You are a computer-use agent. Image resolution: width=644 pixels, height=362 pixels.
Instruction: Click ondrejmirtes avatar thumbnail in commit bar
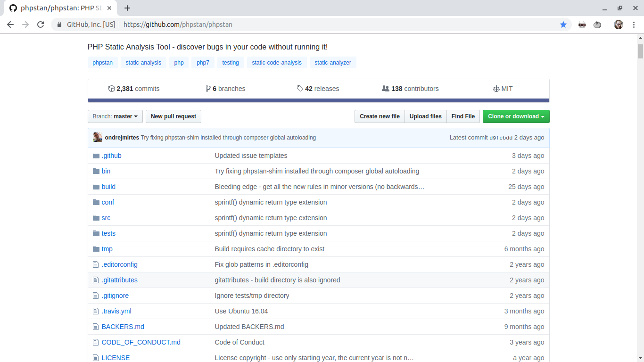pos(98,137)
